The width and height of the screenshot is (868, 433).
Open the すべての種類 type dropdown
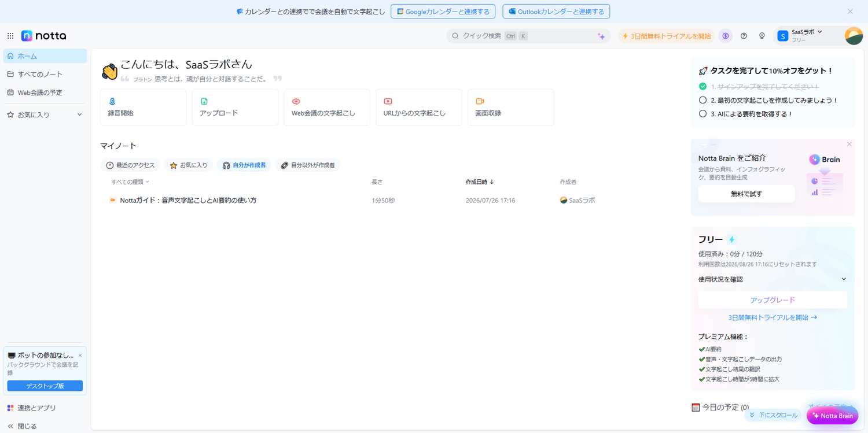click(130, 182)
